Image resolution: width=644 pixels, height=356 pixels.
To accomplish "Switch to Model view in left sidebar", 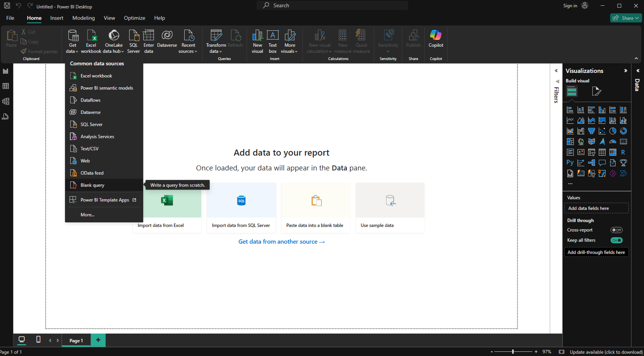I will point(6,101).
